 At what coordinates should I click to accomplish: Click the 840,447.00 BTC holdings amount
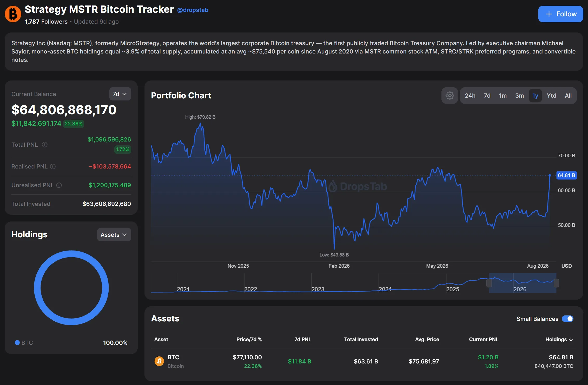coord(554,366)
